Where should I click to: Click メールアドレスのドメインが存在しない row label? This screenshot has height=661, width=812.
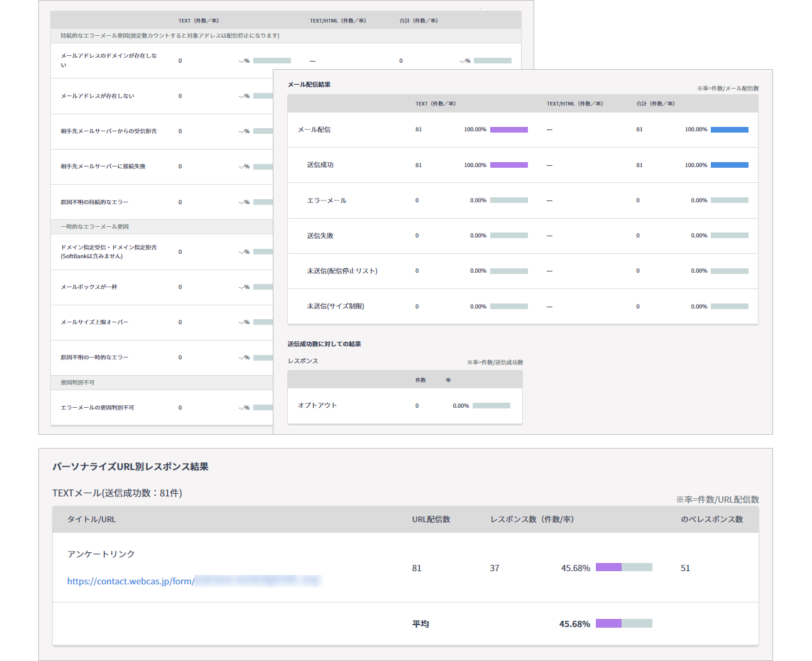(108, 60)
